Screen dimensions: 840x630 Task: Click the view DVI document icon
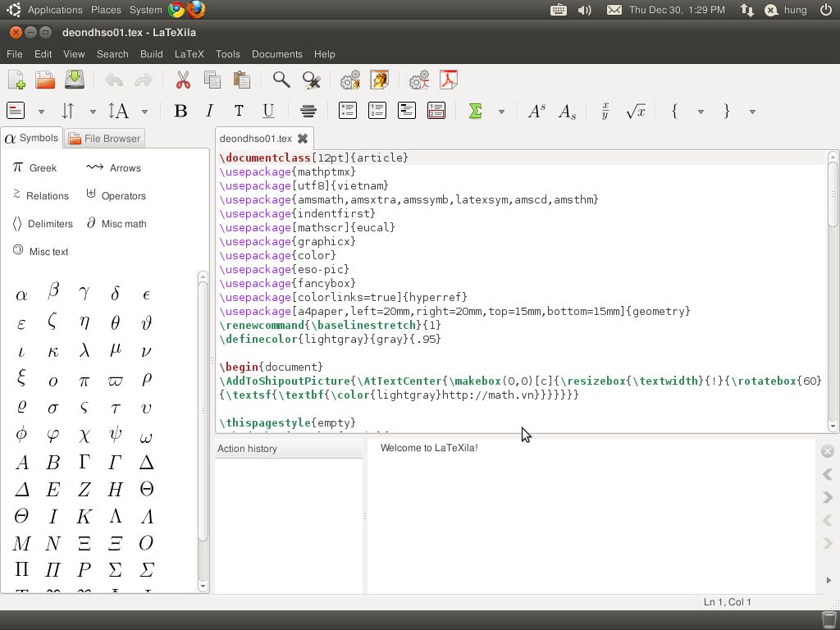[379, 80]
